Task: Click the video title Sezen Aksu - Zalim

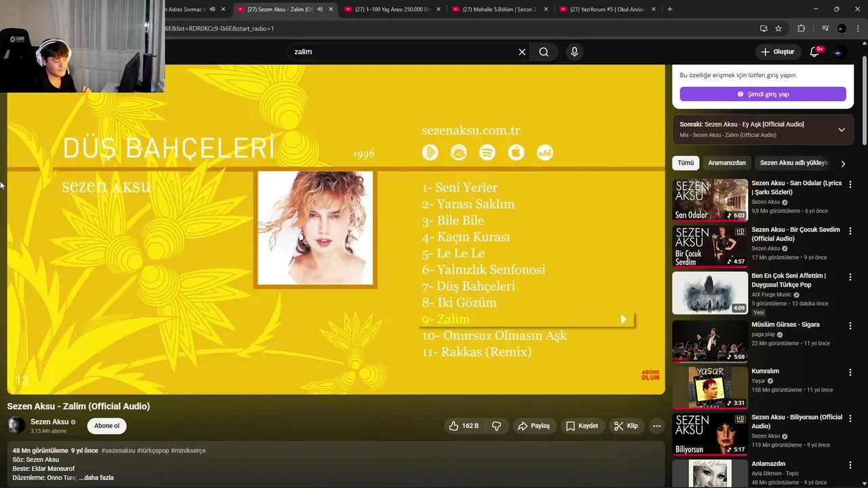Action: point(79,406)
